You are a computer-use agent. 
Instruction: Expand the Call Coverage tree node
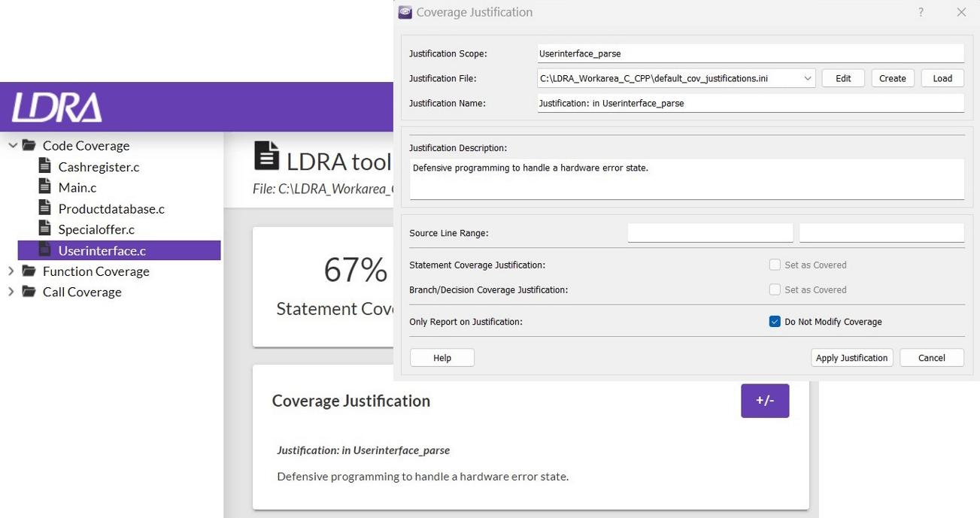[x=11, y=292]
